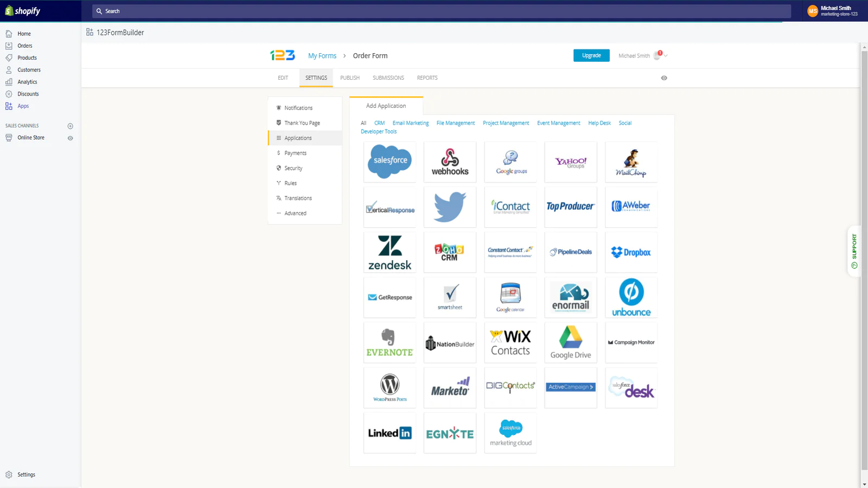Select the Campaign Monitor tile

click(631, 343)
